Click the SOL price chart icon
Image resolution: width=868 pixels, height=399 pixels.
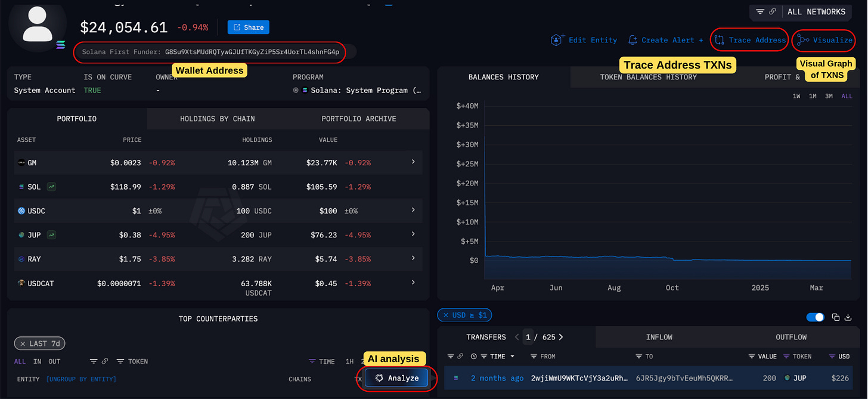point(52,187)
